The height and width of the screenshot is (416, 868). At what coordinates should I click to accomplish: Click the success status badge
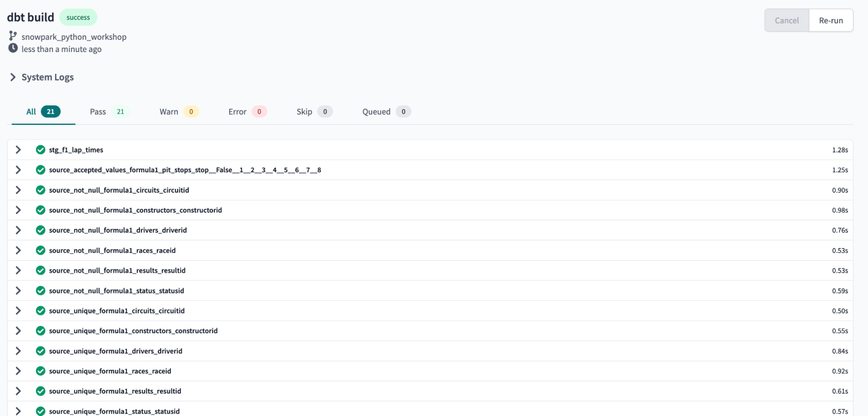tap(78, 17)
